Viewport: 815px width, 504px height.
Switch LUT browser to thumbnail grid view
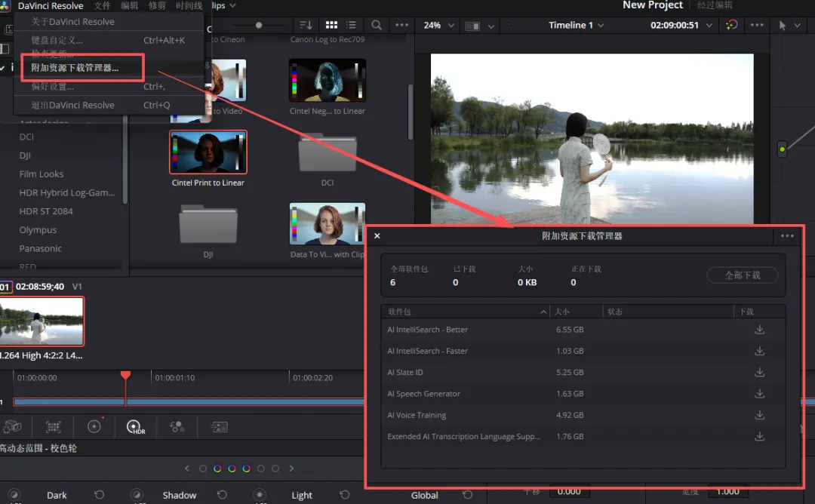click(331, 26)
